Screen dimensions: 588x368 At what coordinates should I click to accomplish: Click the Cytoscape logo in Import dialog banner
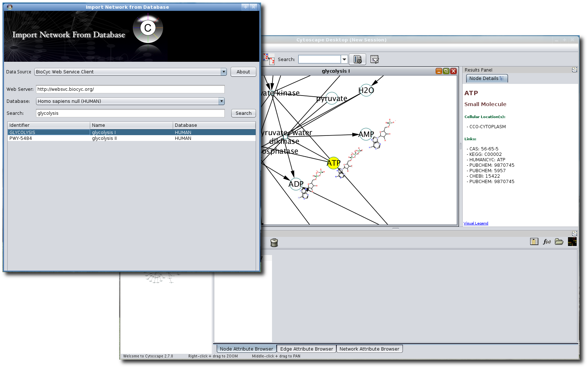(x=148, y=28)
